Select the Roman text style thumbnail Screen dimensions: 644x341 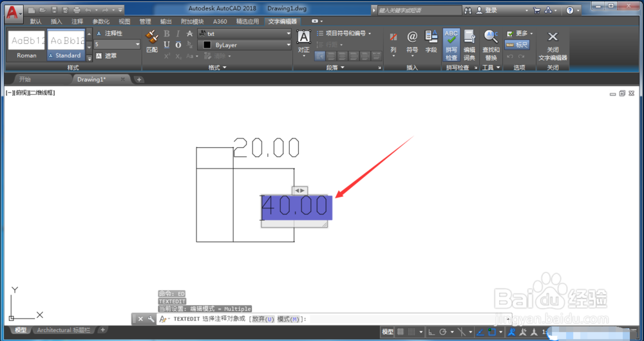coord(26,45)
